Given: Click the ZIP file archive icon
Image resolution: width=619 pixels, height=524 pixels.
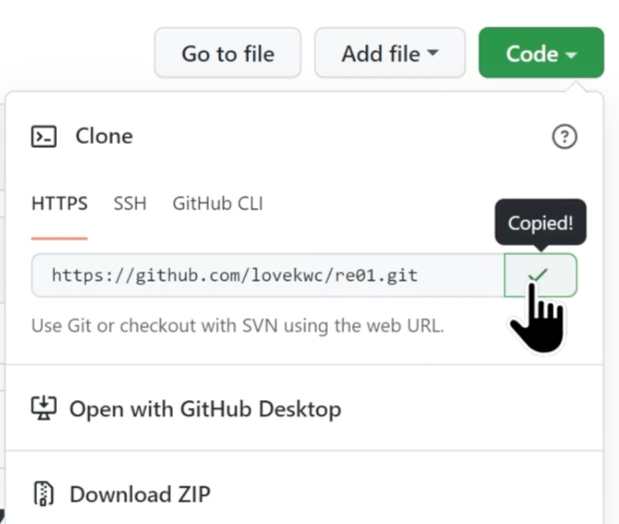Looking at the screenshot, I should [x=44, y=494].
